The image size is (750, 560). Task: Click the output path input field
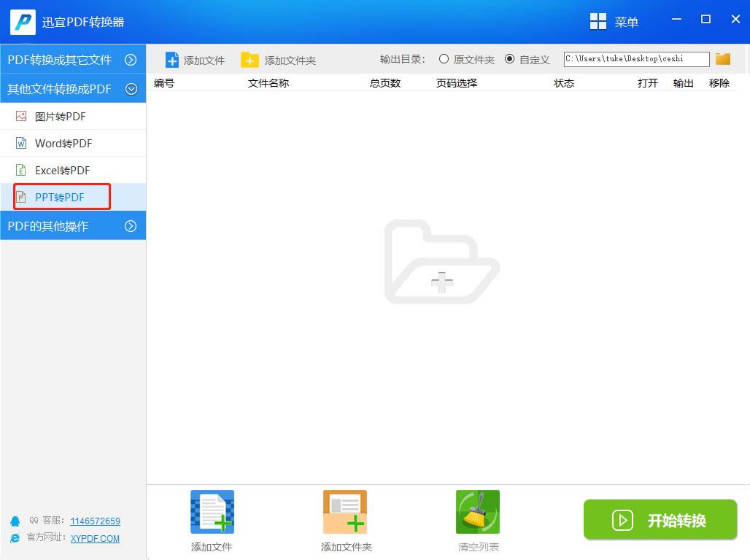tap(637, 59)
